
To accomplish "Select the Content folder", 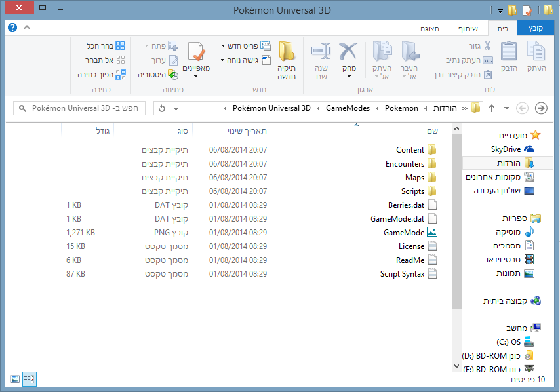I will click(x=416, y=150).
